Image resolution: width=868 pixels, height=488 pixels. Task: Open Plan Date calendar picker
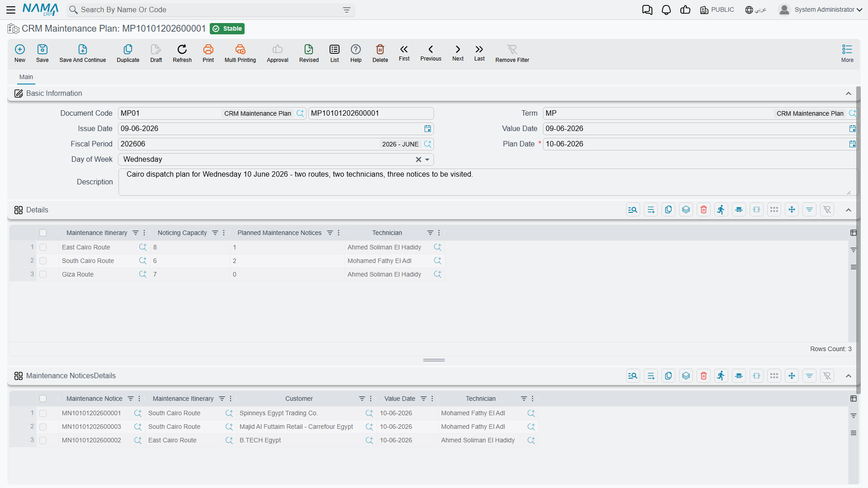853,144
